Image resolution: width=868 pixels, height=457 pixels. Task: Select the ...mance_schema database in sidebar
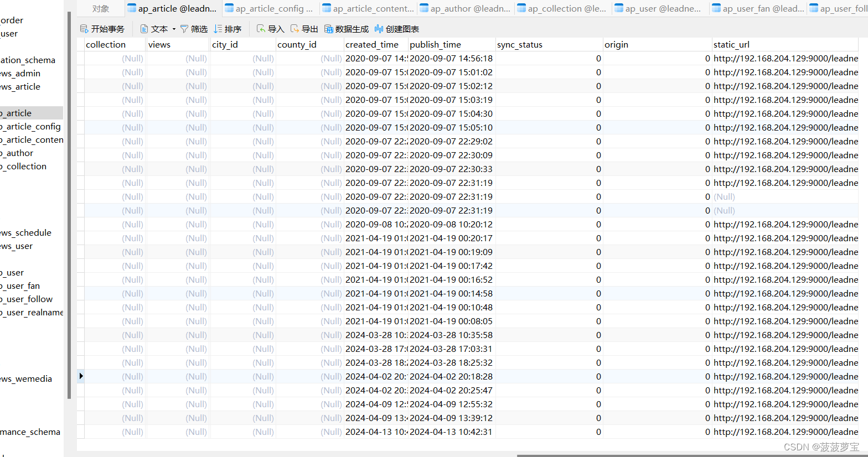tap(32, 432)
